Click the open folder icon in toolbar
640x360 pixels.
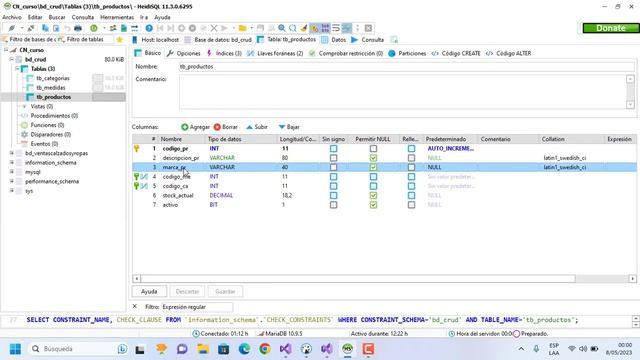242,28
